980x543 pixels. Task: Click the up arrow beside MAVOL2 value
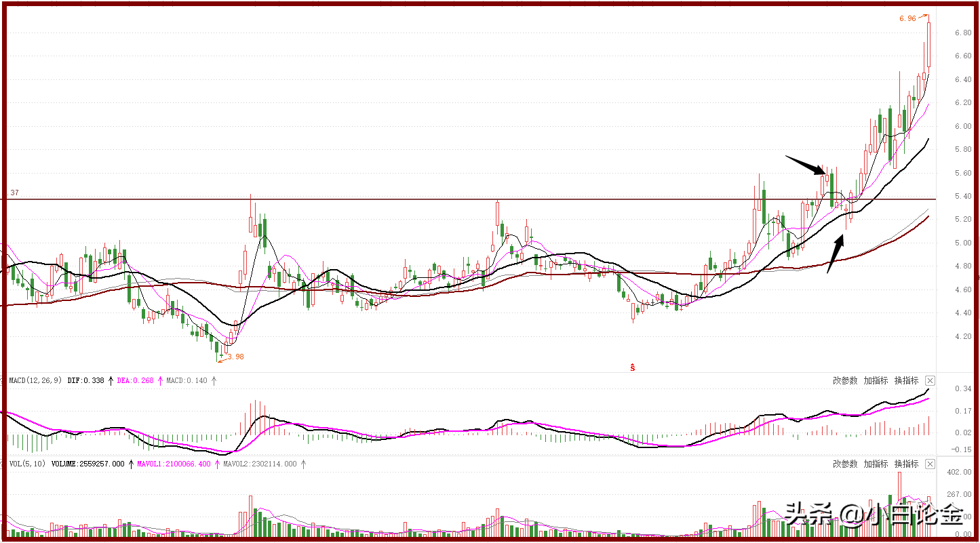click(x=303, y=464)
